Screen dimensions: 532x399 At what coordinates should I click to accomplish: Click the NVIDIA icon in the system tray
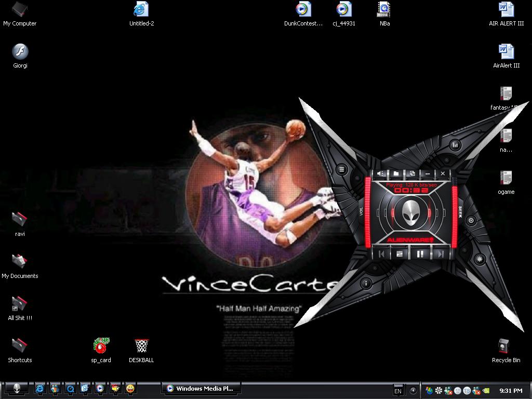pos(486,391)
